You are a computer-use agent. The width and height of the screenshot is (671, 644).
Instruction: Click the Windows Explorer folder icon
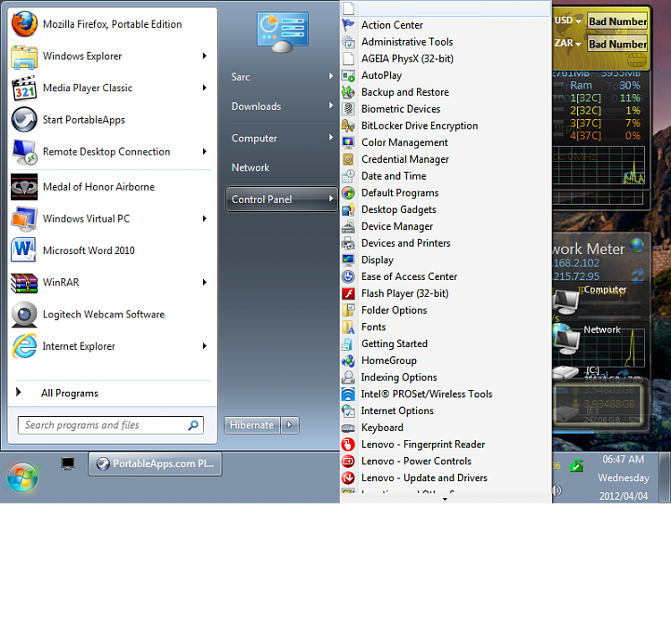coord(24,56)
